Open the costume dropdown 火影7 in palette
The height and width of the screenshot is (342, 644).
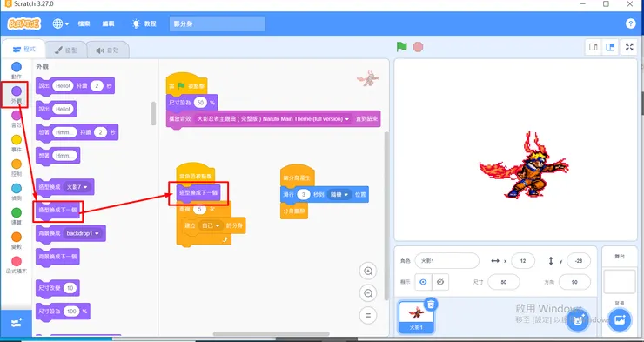[77, 187]
